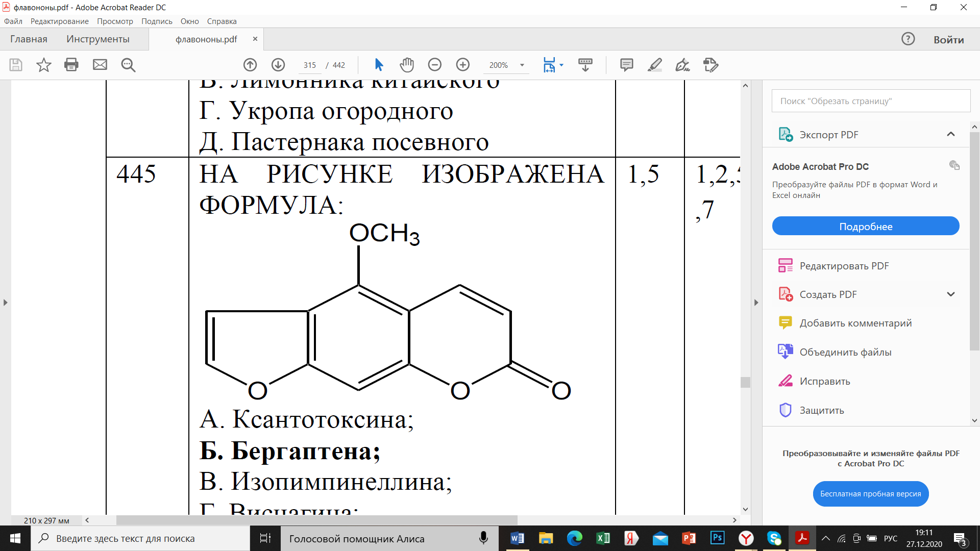Click Бесплатная пробная версия button
The height and width of the screenshot is (551, 980).
871,494
